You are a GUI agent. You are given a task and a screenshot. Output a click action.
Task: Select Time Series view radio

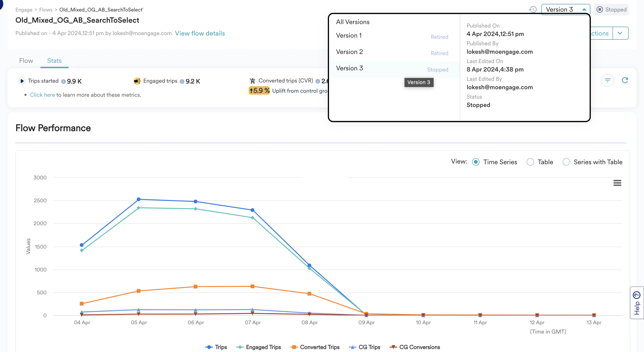(x=476, y=162)
